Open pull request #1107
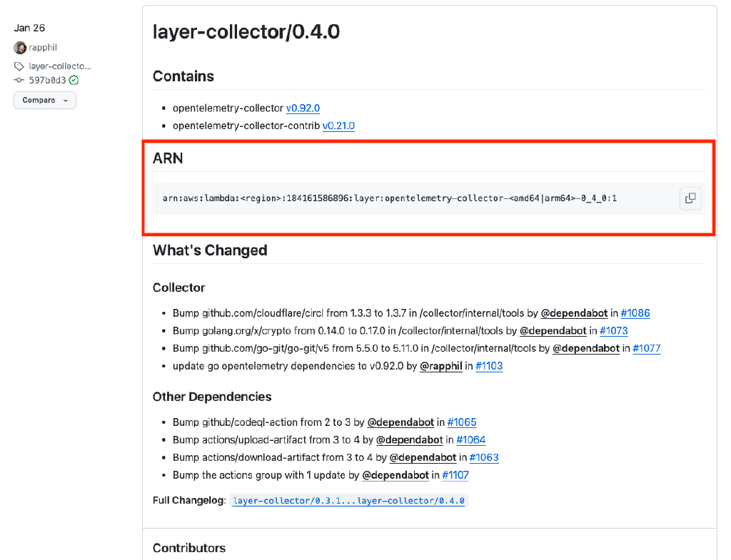This screenshot has height=560, width=731. pos(455,474)
